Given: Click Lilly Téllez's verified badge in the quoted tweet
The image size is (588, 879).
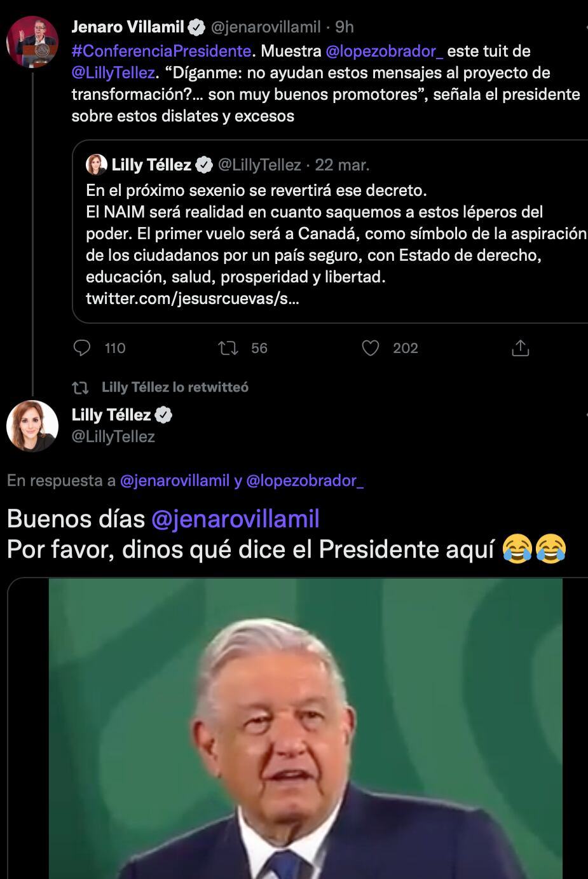Looking at the screenshot, I should tap(203, 164).
